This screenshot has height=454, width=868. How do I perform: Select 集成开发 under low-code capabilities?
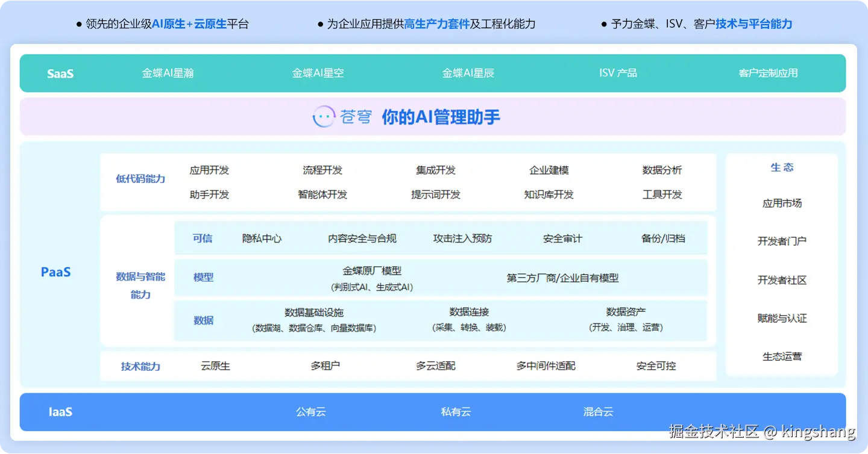point(436,170)
